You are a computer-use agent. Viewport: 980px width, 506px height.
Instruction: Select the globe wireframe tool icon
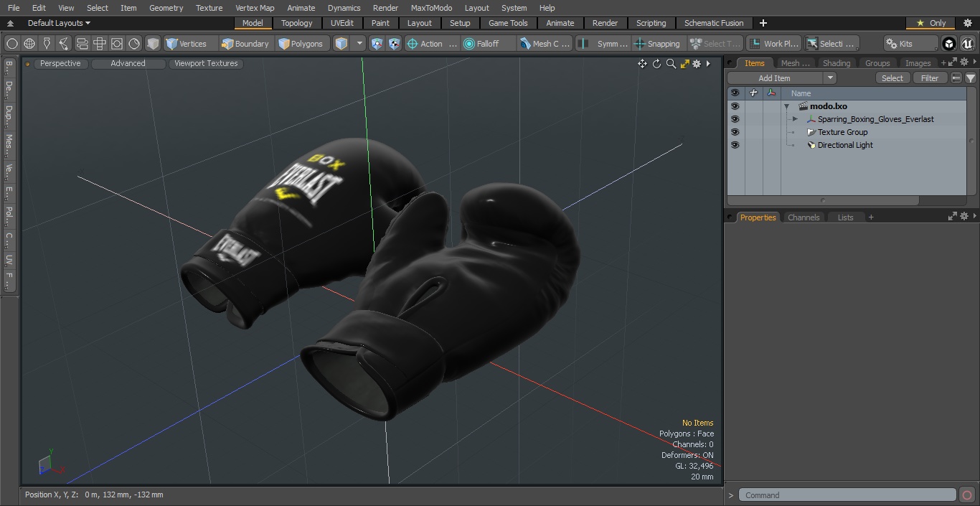[x=29, y=44]
